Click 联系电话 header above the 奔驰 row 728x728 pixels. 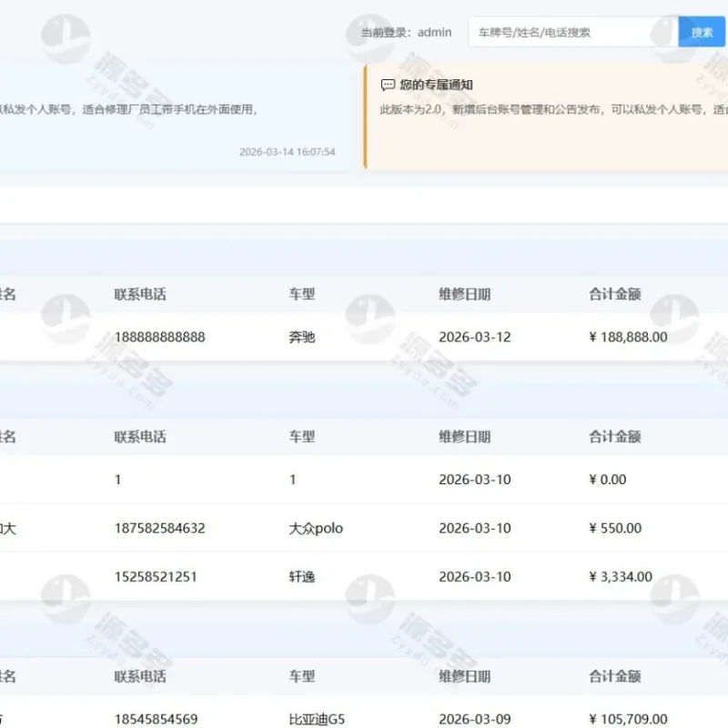click(140, 294)
